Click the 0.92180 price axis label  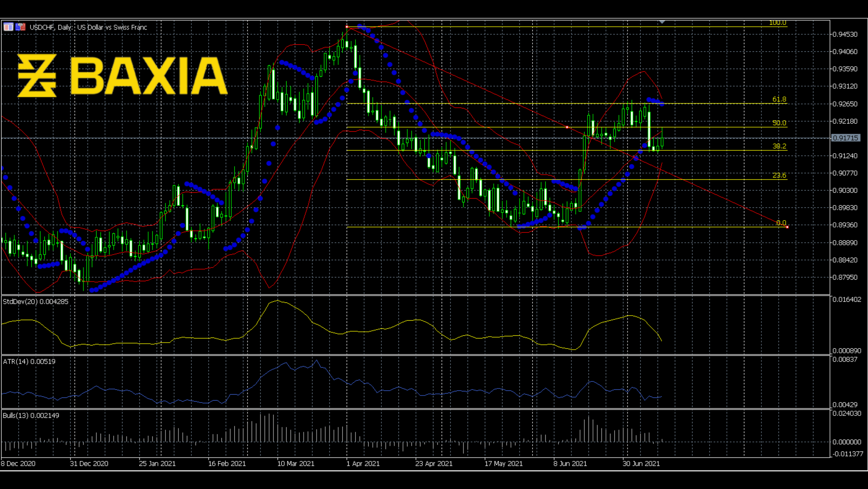845,121
